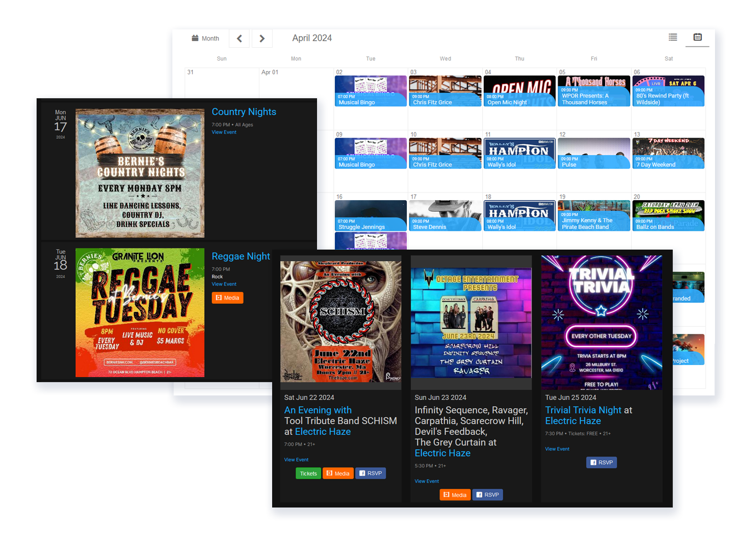Click Media button for SCHISM event
This screenshot has width=756, height=543.
[338, 474]
